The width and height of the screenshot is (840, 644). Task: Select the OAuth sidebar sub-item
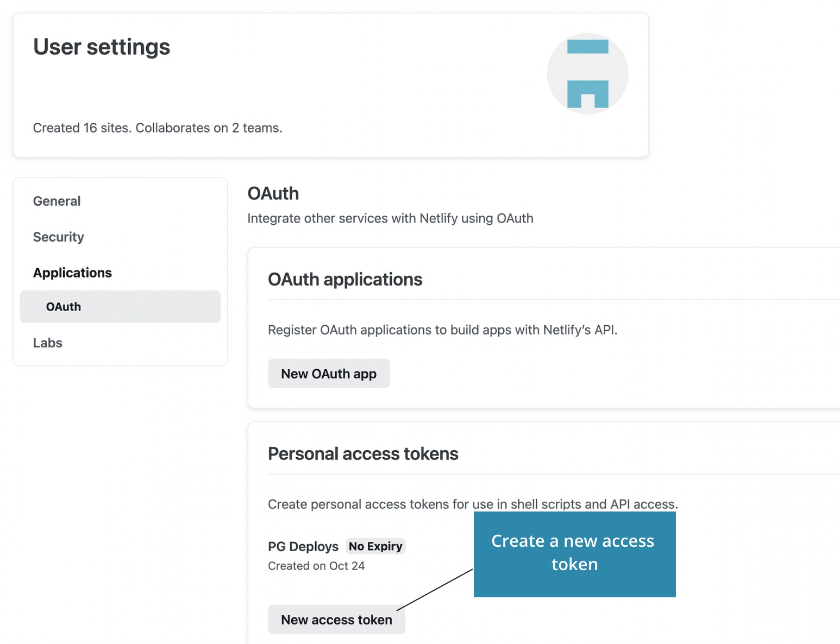point(120,307)
